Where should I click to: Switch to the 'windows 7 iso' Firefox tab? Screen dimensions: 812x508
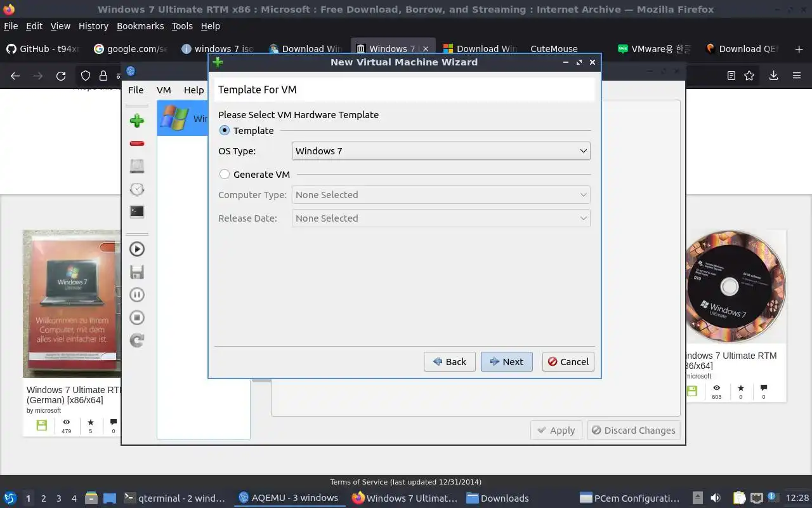pyautogui.click(x=218, y=49)
